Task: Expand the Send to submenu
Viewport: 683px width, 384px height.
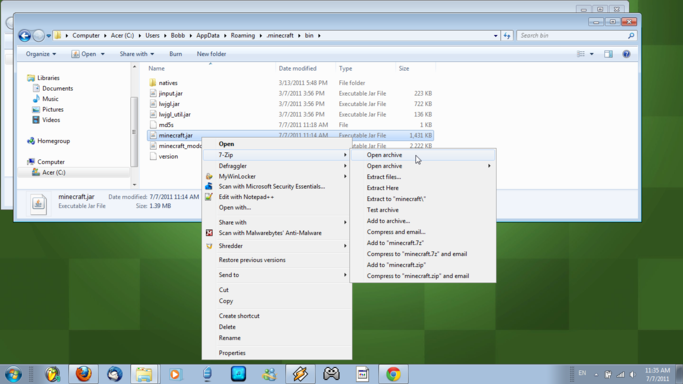Action: (x=345, y=275)
